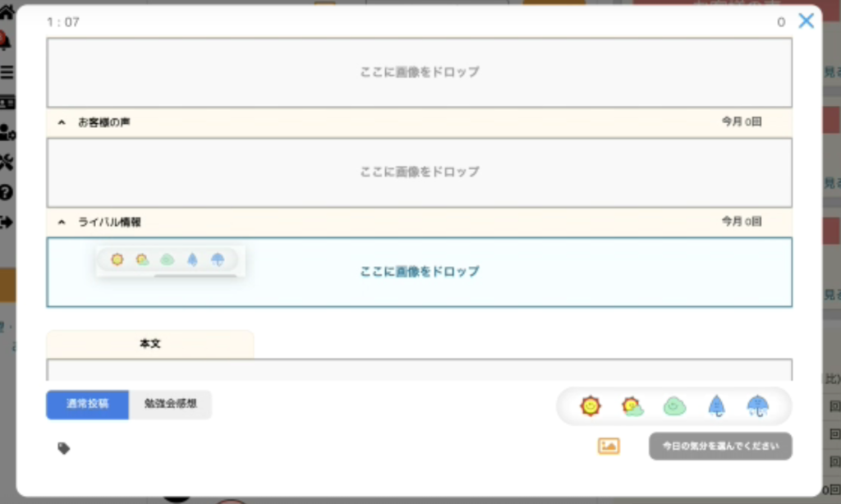Collapse the お客様の声 section

coord(62,122)
